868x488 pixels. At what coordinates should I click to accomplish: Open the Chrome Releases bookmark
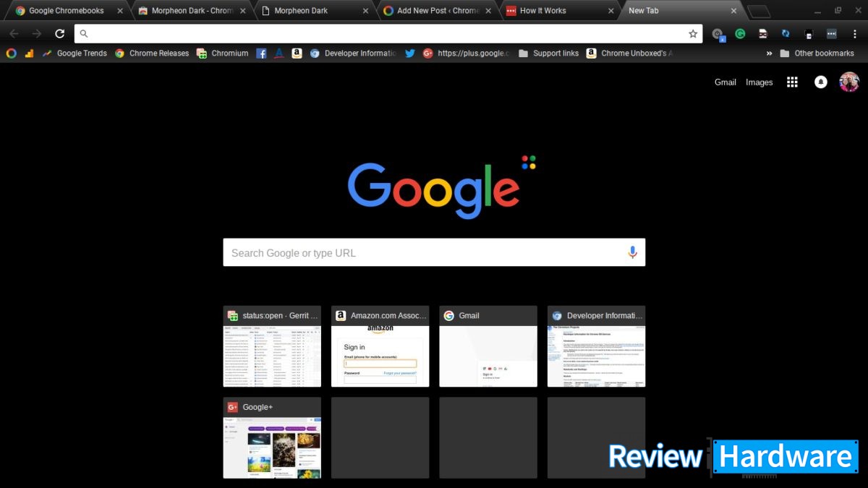[x=152, y=53]
